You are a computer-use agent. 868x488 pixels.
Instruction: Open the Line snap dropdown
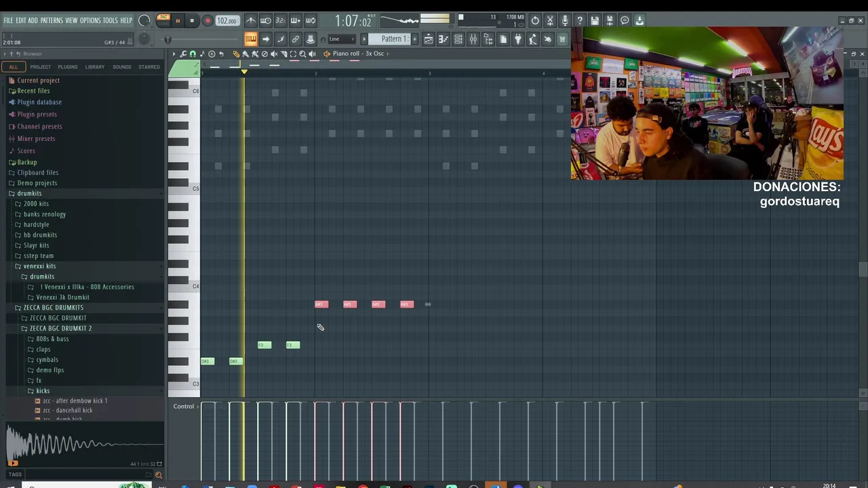point(341,39)
